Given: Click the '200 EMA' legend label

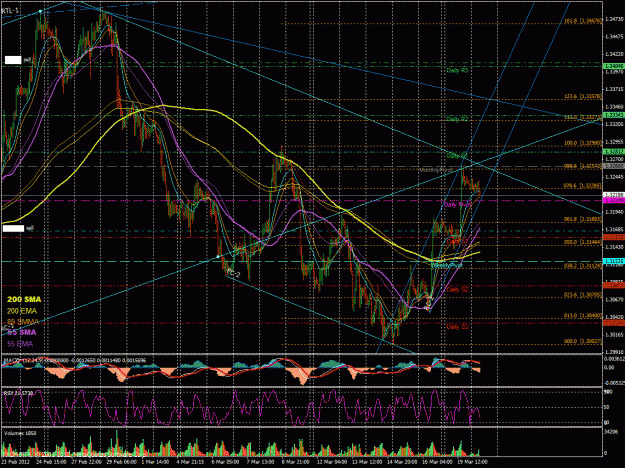Looking at the screenshot, I should coord(22,311).
